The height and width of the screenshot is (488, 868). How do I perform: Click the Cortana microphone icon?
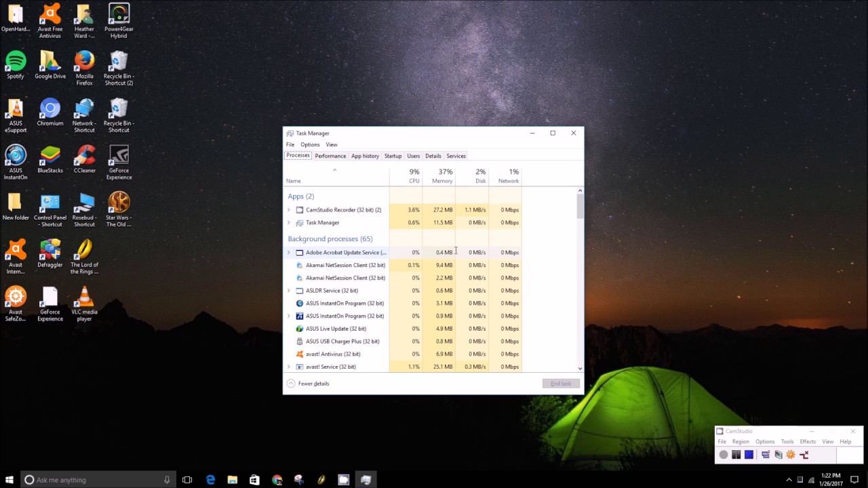click(x=167, y=480)
